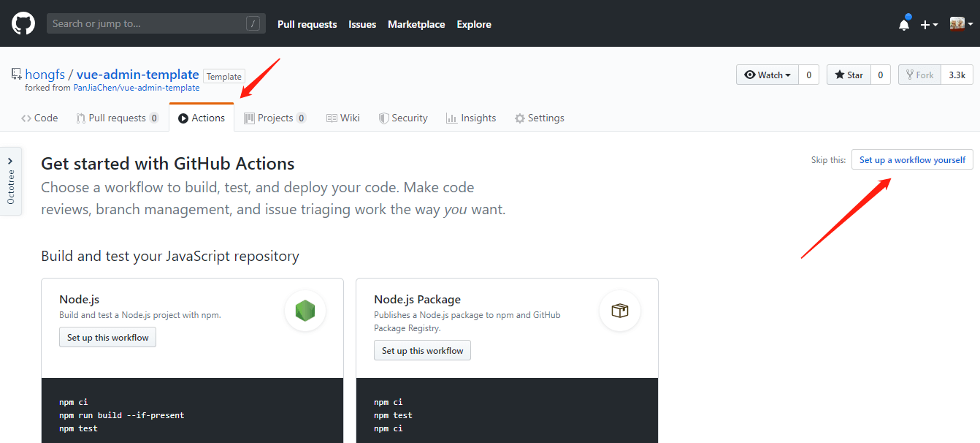
Task: Open the user avatar menu
Action: click(961, 23)
